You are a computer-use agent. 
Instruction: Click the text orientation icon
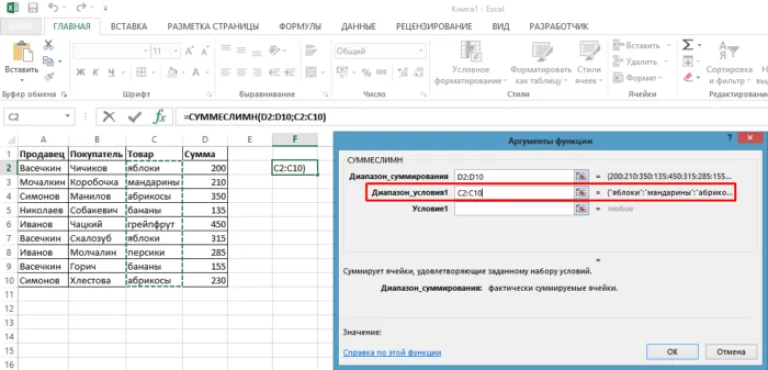point(275,49)
